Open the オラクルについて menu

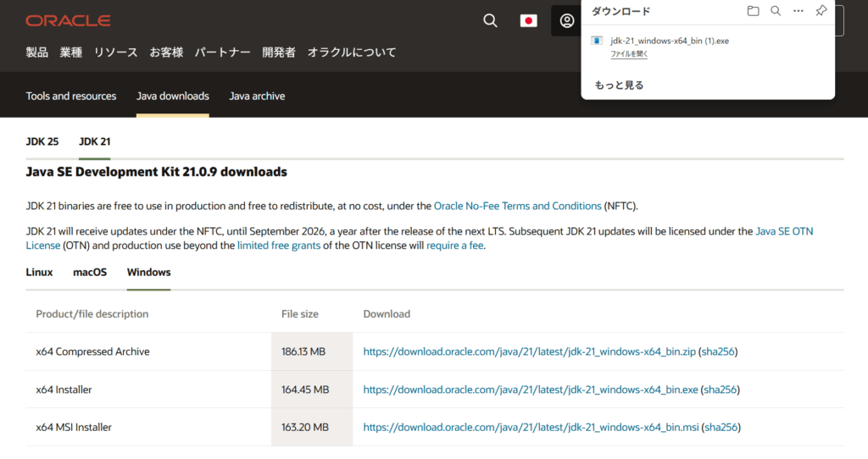pos(352,53)
